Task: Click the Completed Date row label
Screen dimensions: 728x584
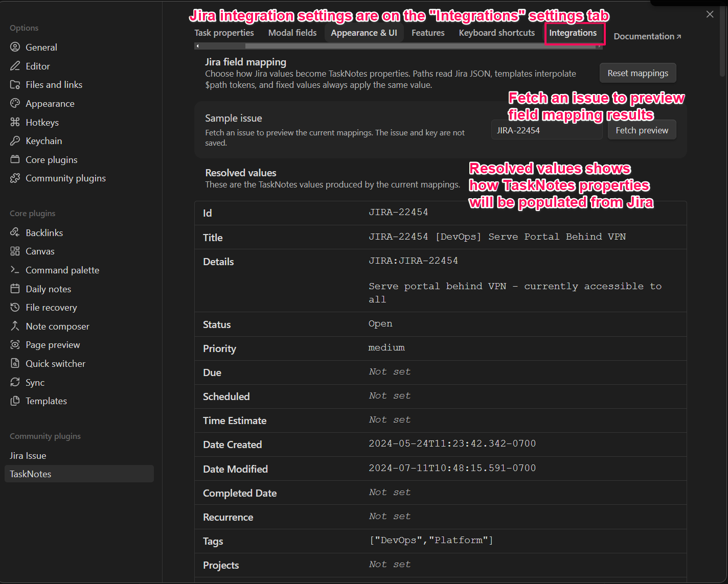Action: (x=240, y=493)
